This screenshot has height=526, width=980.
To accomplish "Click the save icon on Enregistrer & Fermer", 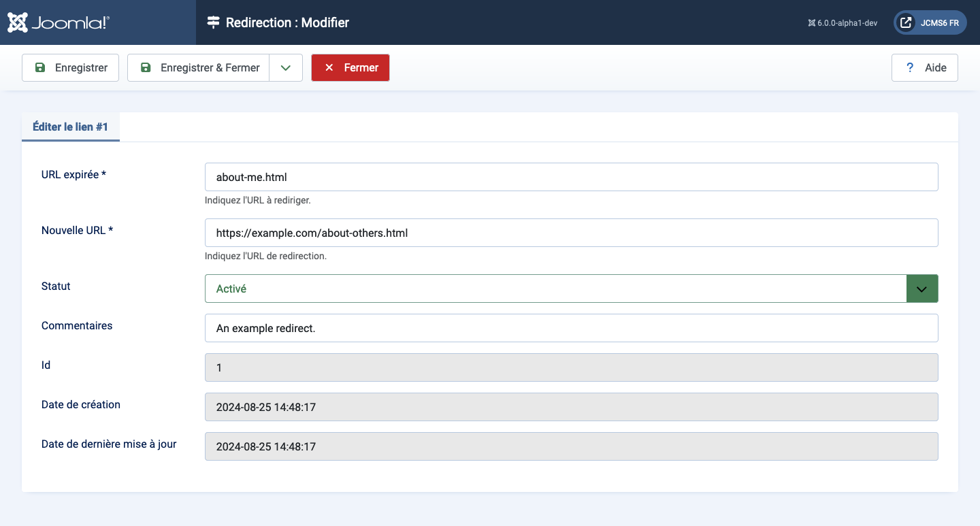I will (145, 67).
